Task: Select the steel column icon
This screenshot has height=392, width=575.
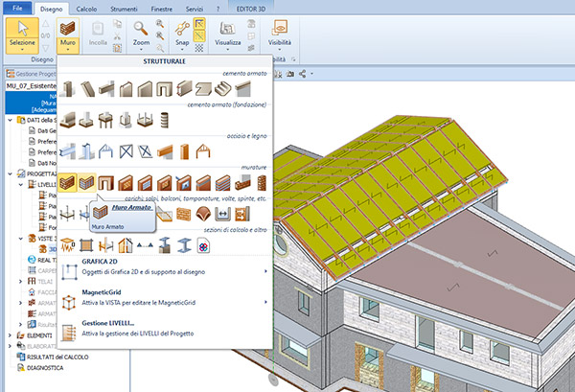Action: 86,151
